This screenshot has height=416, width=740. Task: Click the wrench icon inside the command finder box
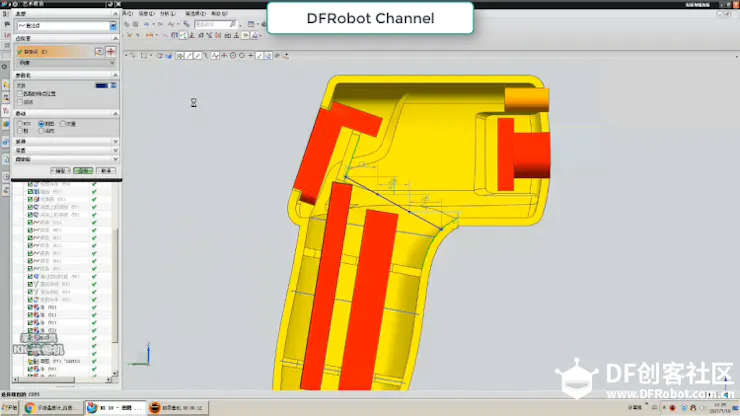point(233,24)
